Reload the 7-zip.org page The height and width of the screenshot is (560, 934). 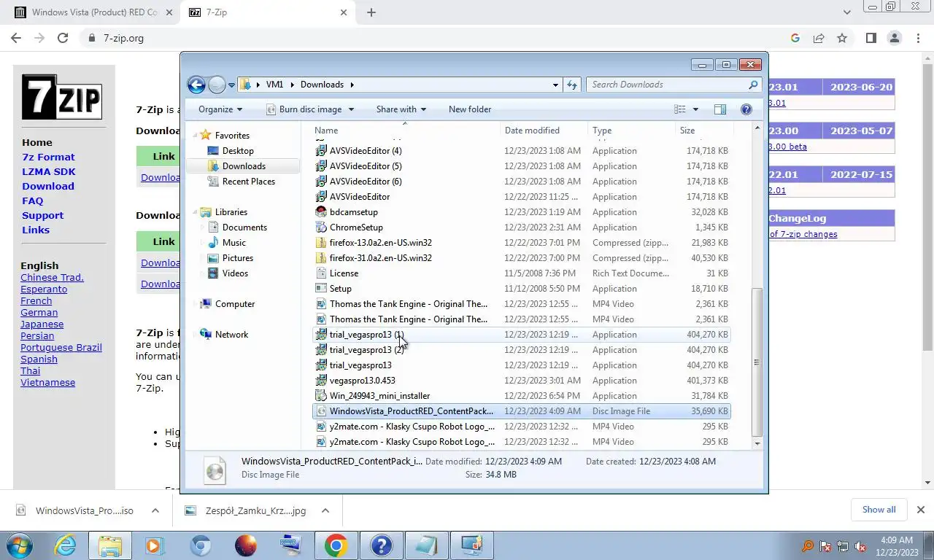tap(63, 38)
